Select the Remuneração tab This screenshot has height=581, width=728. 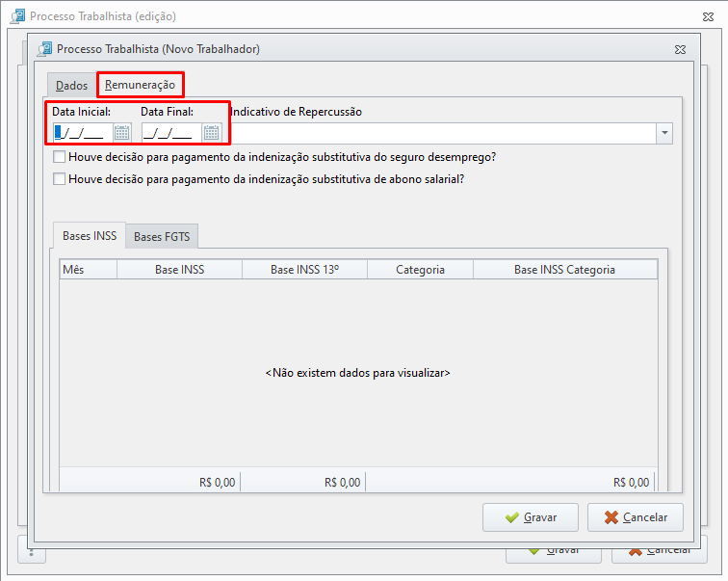(x=140, y=85)
